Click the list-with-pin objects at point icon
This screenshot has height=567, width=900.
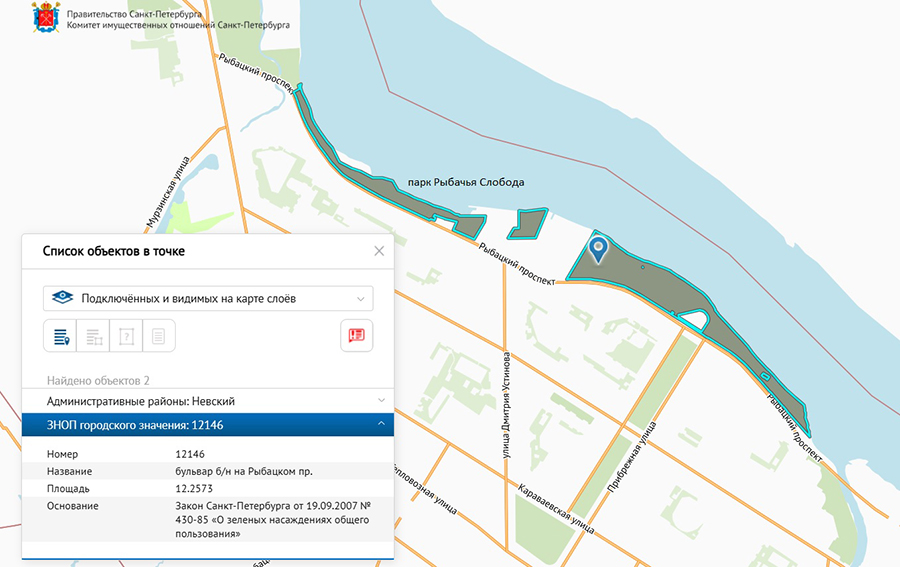tap(60, 336)
